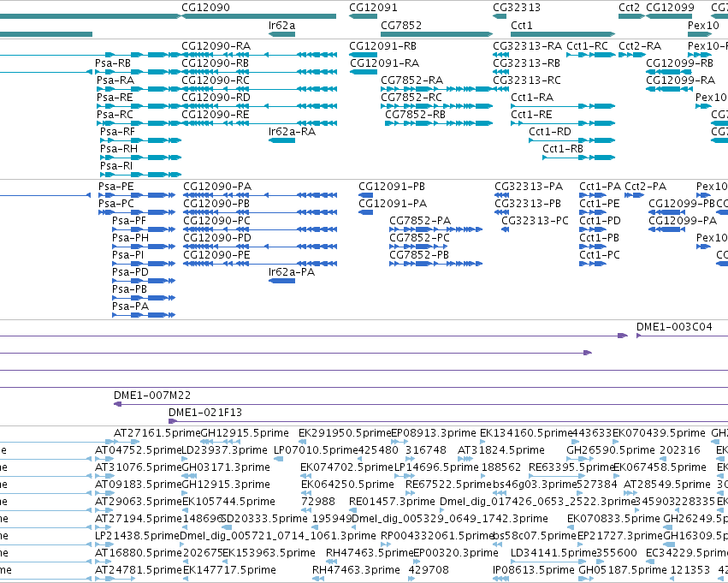Image resolution: width=728 pixels, height=583 pixels.
Task: Select the Psa-PH protein label
Action: 131,238
